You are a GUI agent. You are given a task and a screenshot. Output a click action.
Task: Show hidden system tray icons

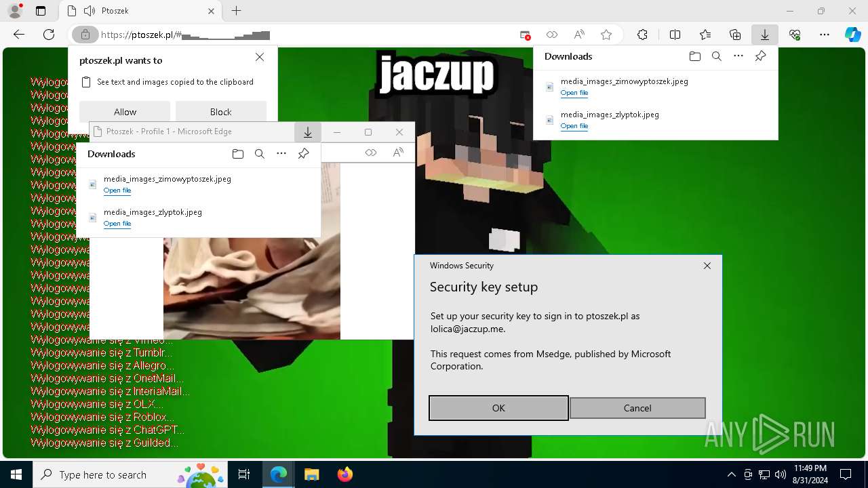[731, 474]
